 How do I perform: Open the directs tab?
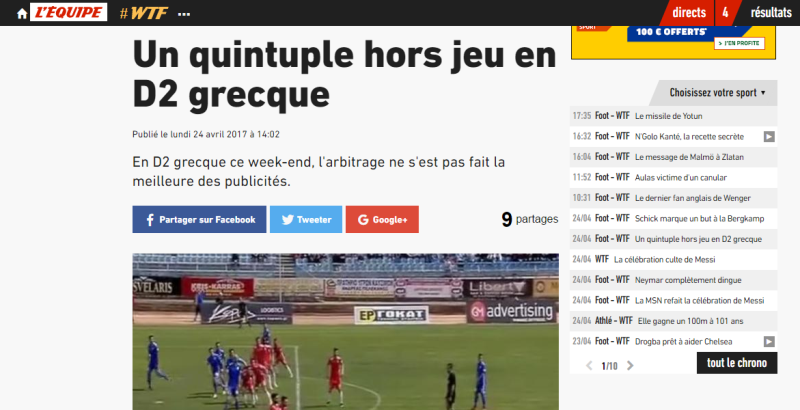point(688,13)
